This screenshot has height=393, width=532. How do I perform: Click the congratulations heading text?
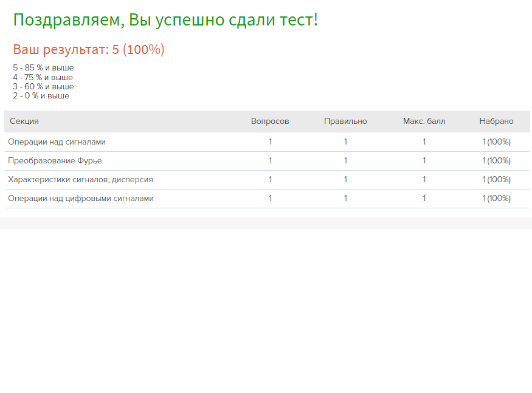(165, 20)
